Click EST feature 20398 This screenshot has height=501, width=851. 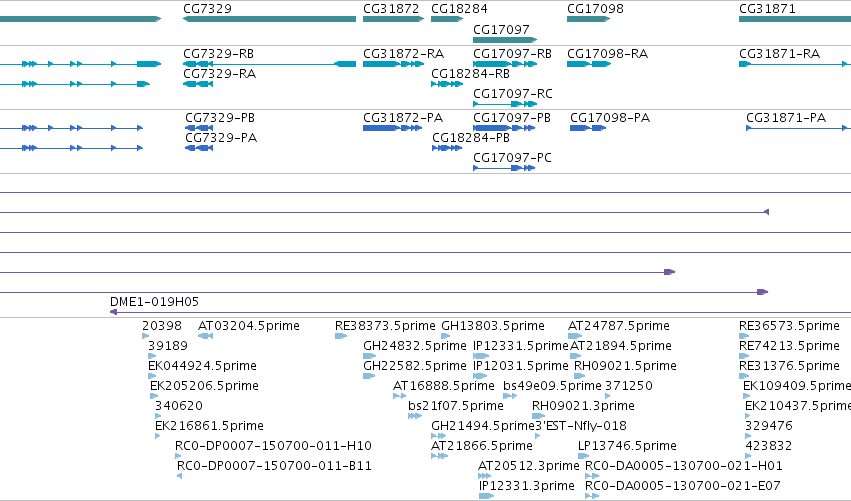[145, 336]
